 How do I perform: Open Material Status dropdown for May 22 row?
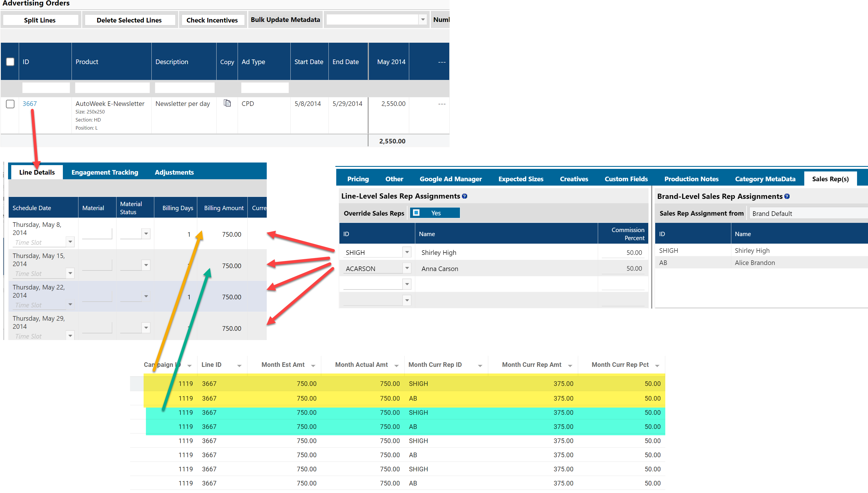tap(146, 296)
